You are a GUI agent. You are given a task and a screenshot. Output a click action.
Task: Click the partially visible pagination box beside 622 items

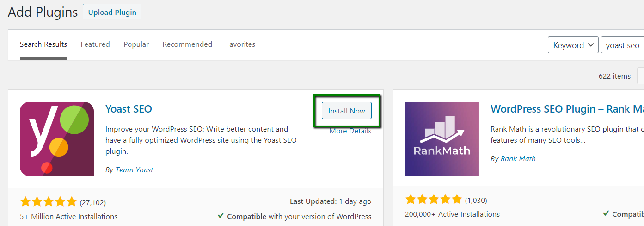(641, 76)
